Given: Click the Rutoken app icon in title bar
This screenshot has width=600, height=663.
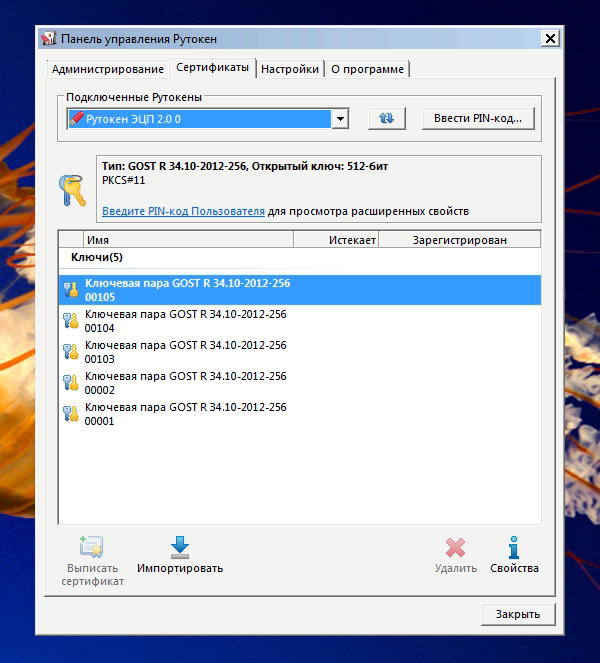Looking at the screenshot, I should (x=49, y=38).
